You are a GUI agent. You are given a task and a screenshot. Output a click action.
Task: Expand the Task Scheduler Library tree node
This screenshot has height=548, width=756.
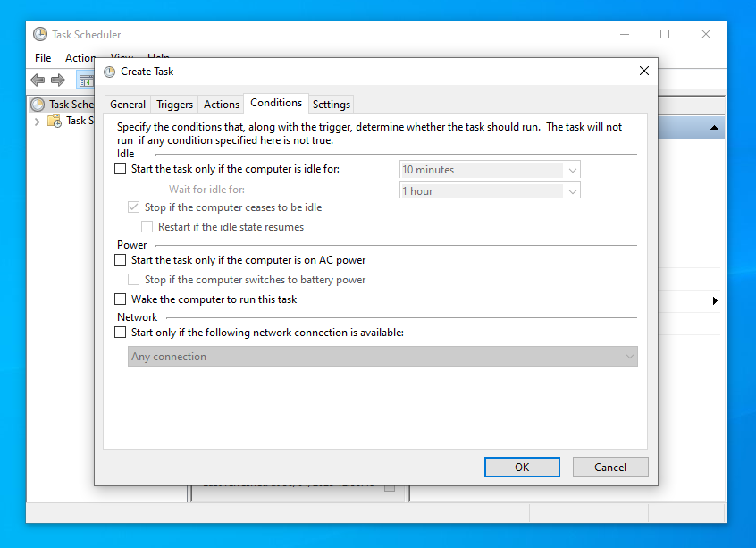click(x=37, y=122)
